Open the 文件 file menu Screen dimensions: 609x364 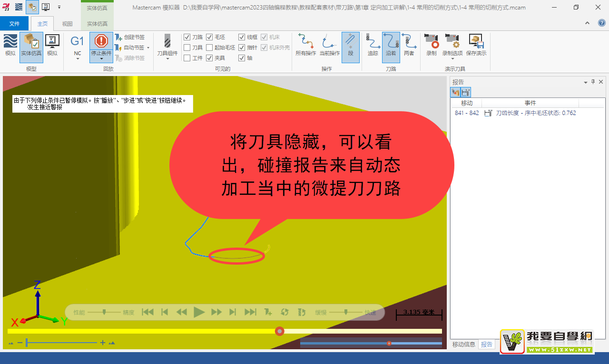(14, 24)
